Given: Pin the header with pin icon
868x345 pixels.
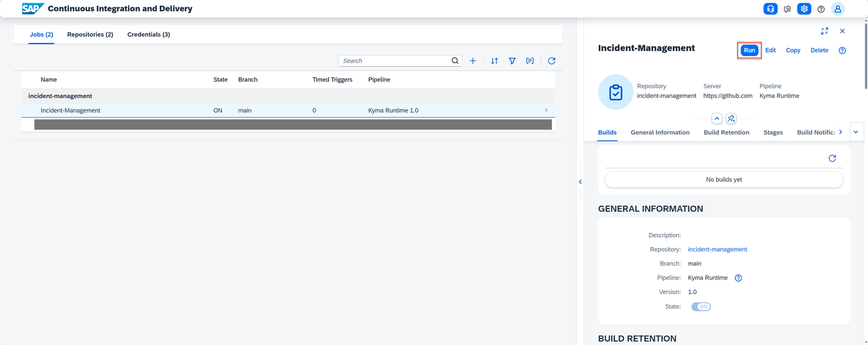Looking at the screenshot, I should (x=731, y=118).
